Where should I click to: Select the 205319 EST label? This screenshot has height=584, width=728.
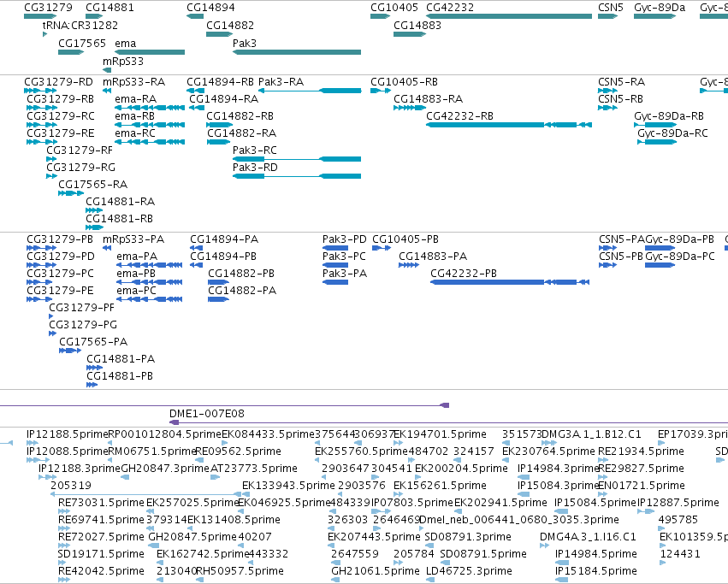(71, 485)
